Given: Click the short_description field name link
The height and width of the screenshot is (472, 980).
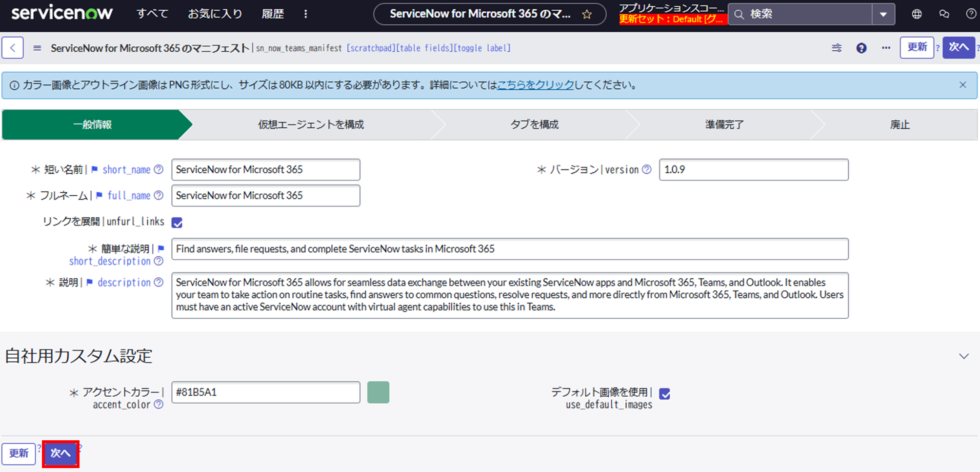Looking at the screenshot, I should pyautogui.click(x=110, y=261).
